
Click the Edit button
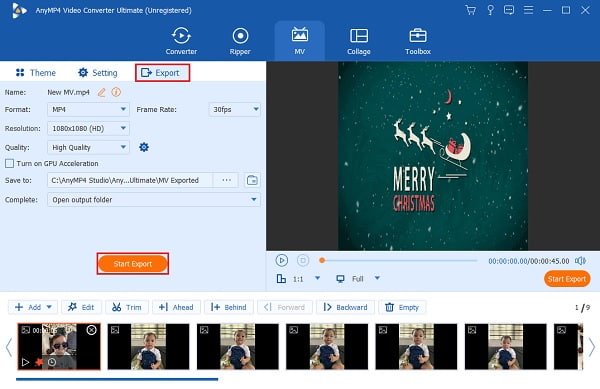[81, 307]
